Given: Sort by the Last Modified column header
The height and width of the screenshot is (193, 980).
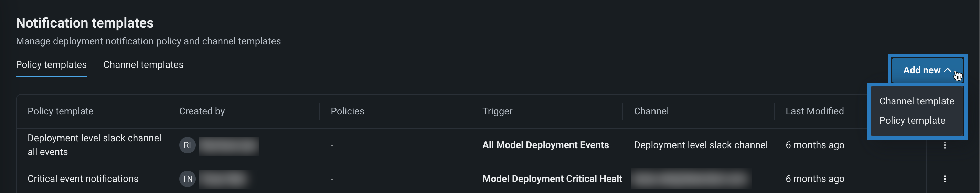Looking at the screenshot, I should tap(814, 111).
